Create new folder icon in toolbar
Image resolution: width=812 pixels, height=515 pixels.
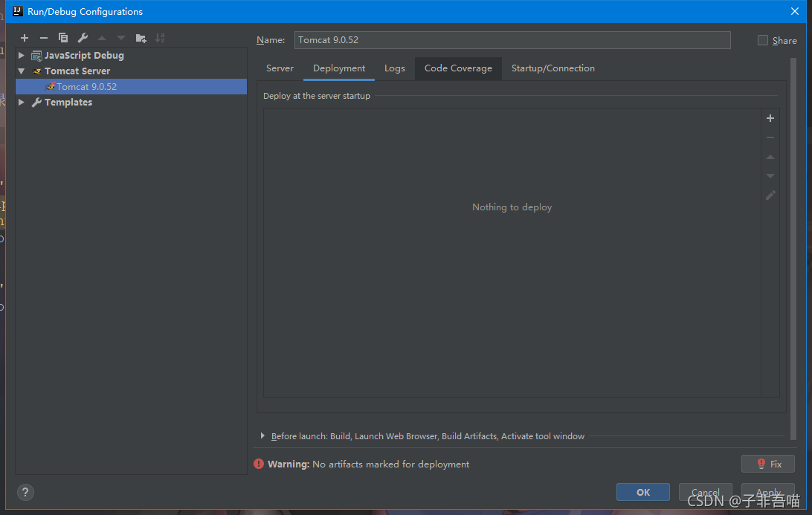(x=141, y=38)
